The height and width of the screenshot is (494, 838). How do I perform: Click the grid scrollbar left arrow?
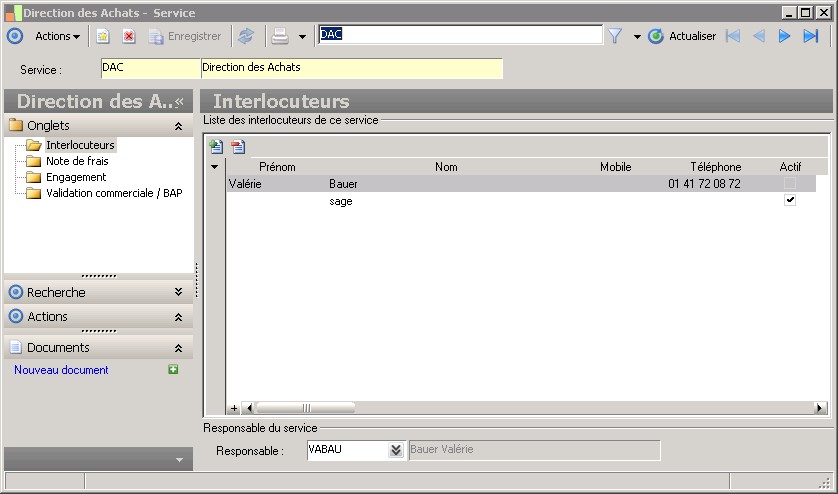tap(249, 408)
